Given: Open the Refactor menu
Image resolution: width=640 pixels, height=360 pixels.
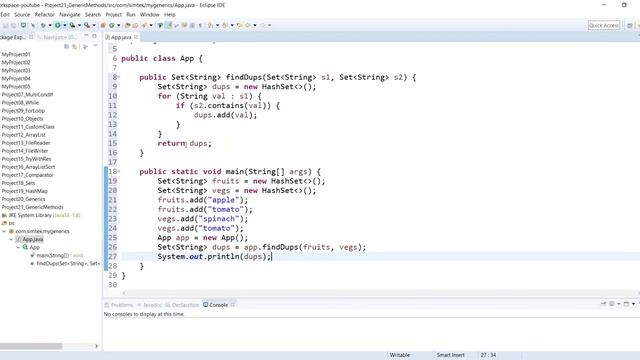Looking at the screenshot, I should (x=44, y=14).
